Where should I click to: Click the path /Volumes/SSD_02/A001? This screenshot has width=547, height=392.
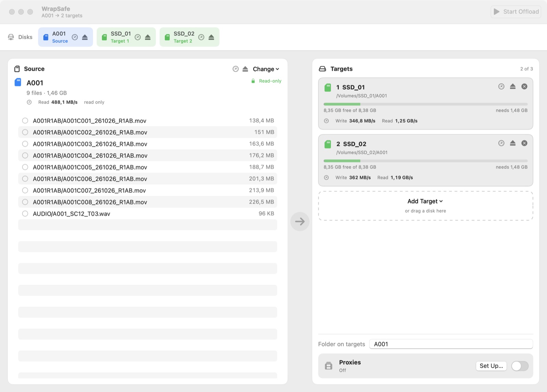tap(362, 153)
